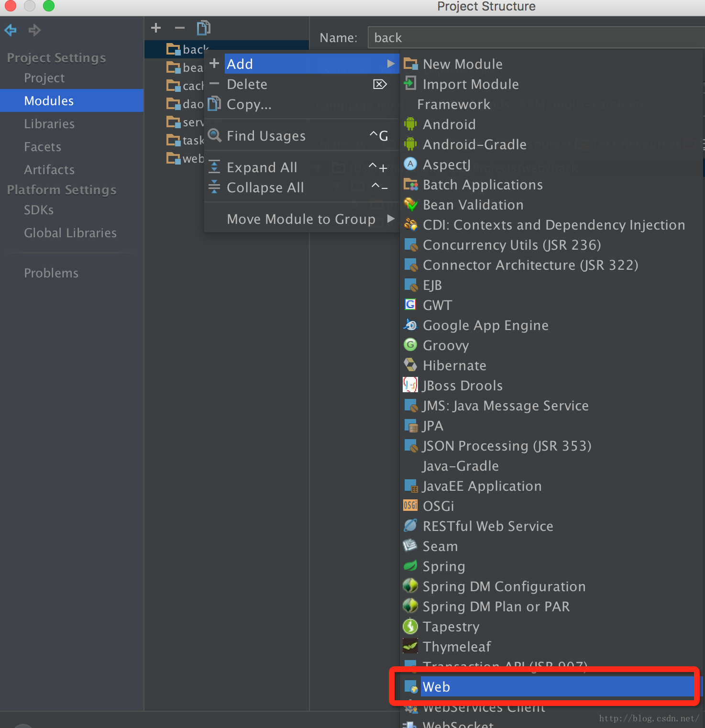Click the Hibernate framework icon

[410, 365]
